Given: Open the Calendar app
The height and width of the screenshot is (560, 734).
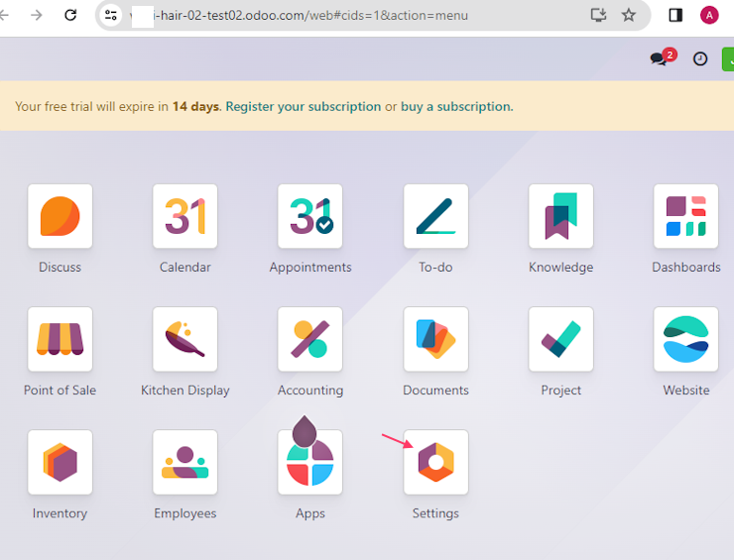Looking at the screenshot, I should point(184,216).
